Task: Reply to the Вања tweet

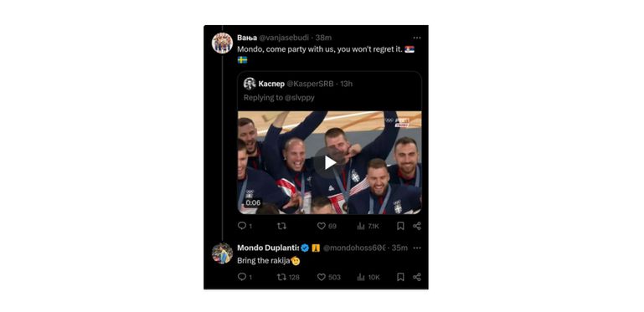Action: click(245, 226)
